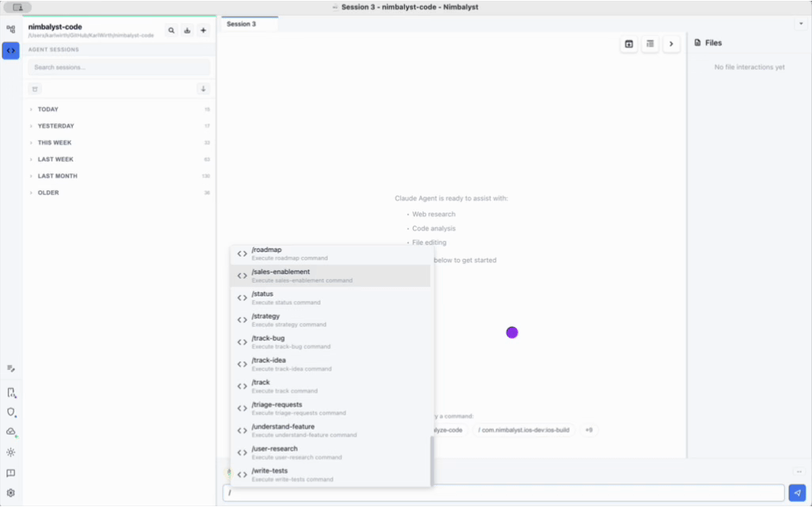Image resolution: width=812 pixels, height=507 pixels.
Task: Click the download icon next to the search icon
Action: click(x=188, y=30)
